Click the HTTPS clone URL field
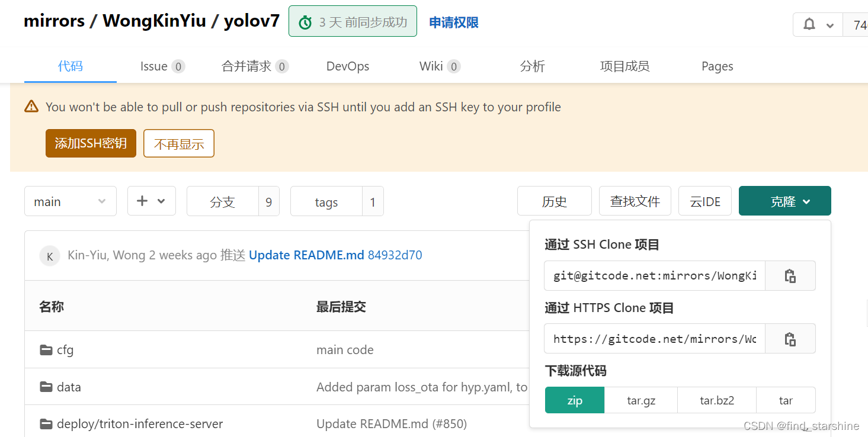868x437 pixels. click(655, 339)
